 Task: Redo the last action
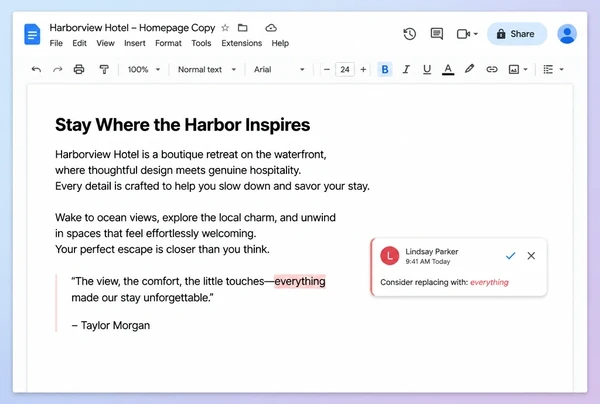pyautogui.click(x=57, y=70)
